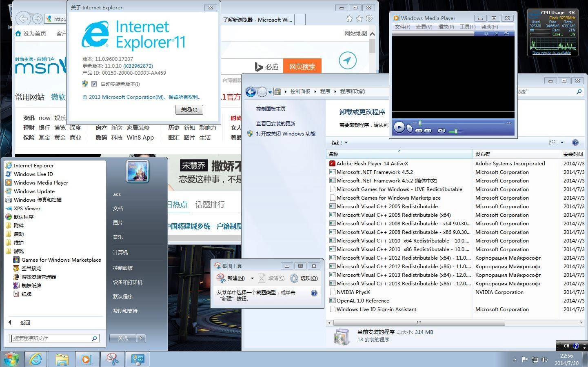Mute sound in Windows Media Player
Screen dimensions: 588x367
442,131
